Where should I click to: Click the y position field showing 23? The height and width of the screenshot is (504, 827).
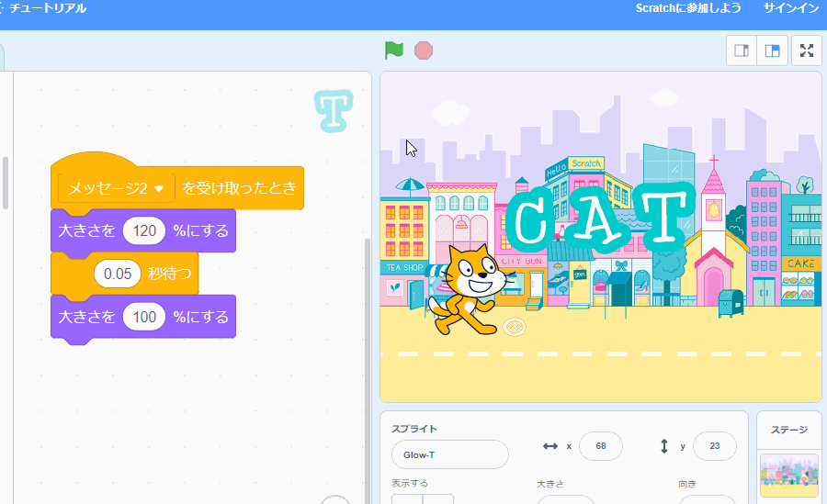click(715, 446)
